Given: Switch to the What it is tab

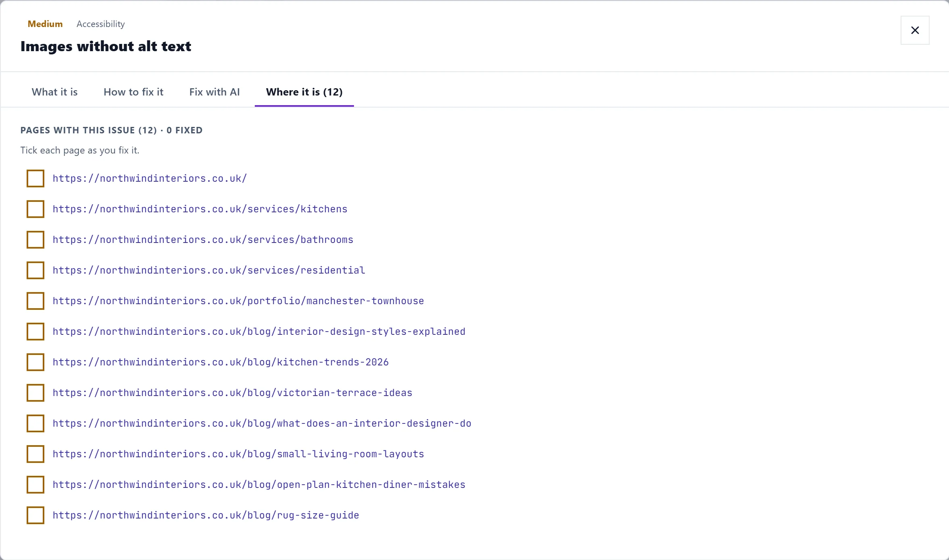Looking at the screenshot, I should pos(55,92).
